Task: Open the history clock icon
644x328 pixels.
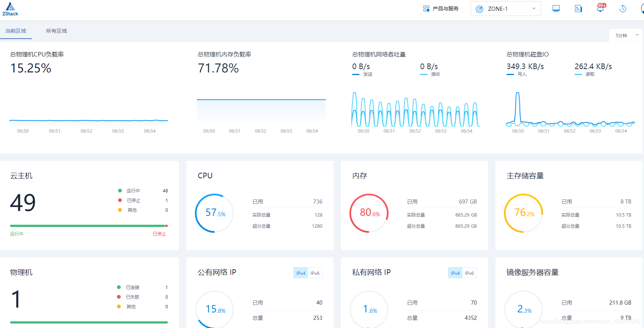Action: (x=623, y=9)
